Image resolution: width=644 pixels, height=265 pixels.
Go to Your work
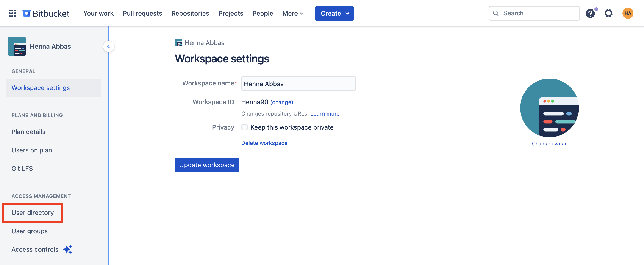(98, 13)
